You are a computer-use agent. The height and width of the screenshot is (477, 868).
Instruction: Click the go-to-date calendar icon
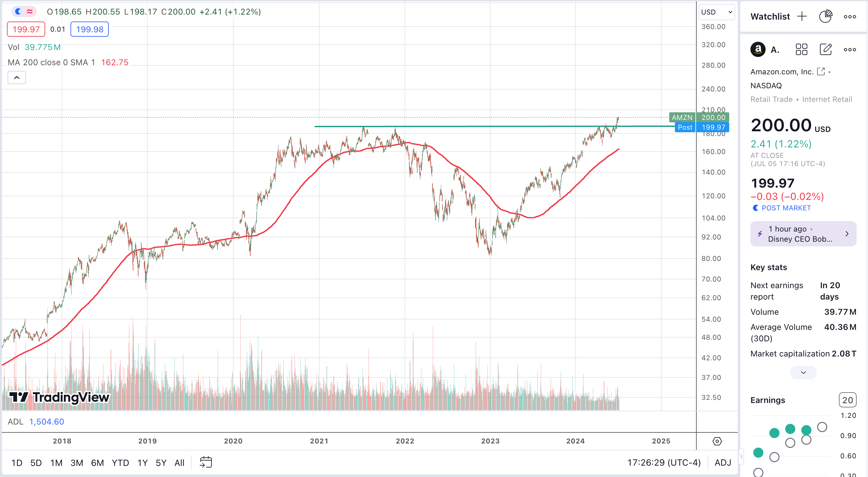click(205, 462)
